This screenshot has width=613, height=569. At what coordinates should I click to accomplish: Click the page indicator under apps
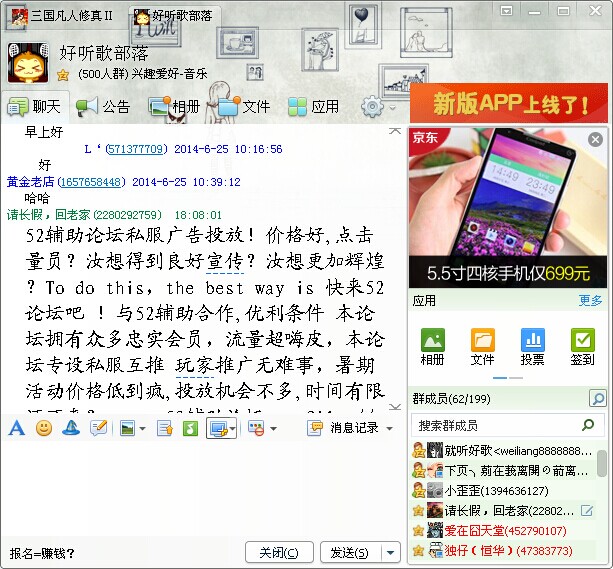(508, 378)
